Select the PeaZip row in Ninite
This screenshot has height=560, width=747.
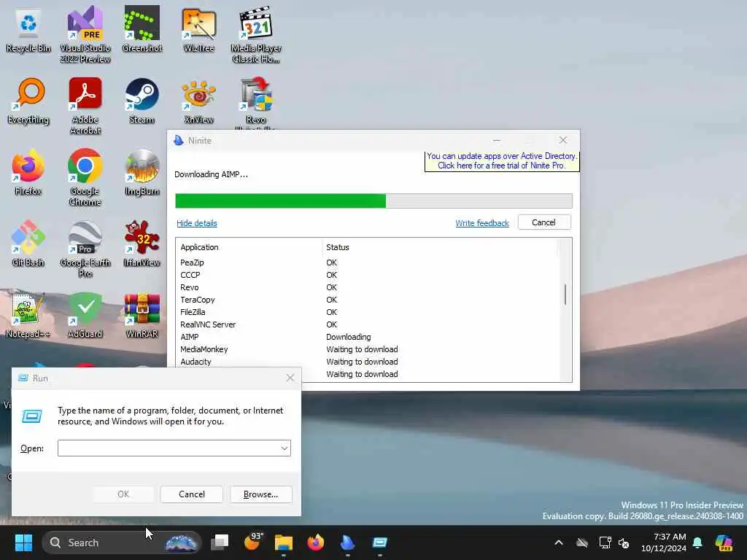tap(367, 262)
